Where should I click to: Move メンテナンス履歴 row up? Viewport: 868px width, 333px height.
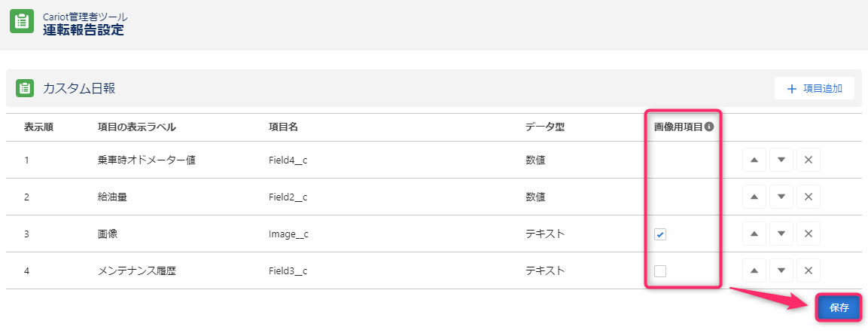(754, 270)
